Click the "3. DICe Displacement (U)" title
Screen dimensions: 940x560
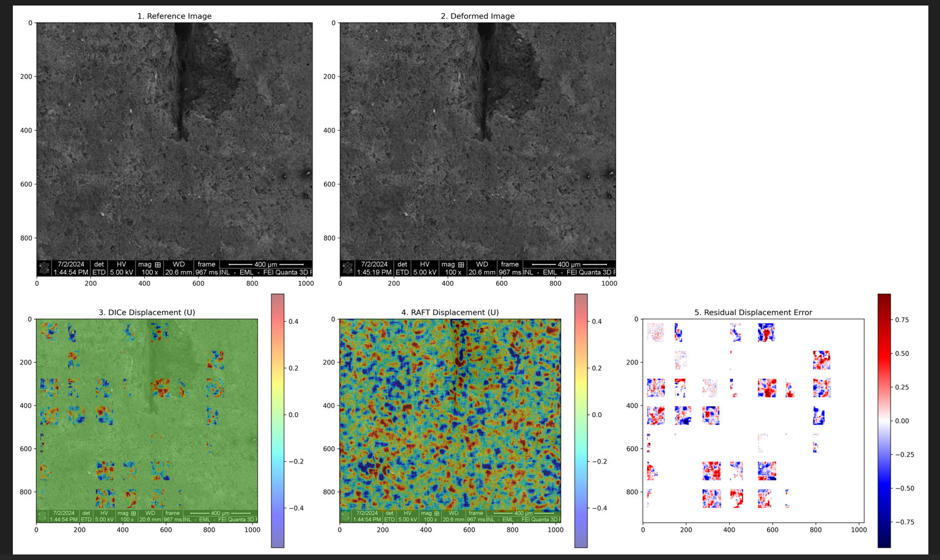(147, 312)
